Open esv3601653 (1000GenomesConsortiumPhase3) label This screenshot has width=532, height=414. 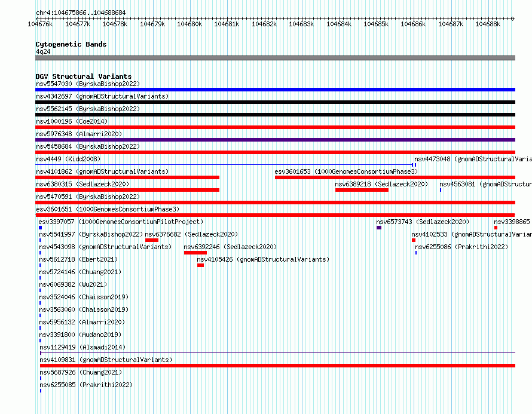[x=346, y=171]
